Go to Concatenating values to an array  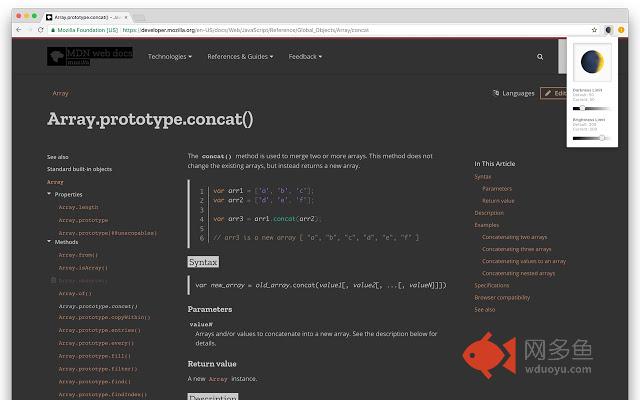tap(524, 261)
